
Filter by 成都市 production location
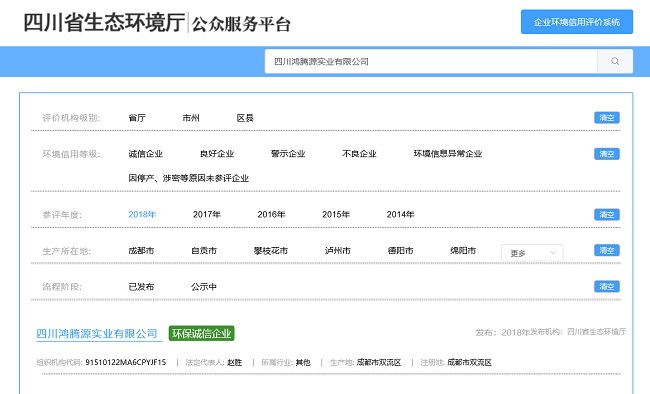[x=141, y=251]
